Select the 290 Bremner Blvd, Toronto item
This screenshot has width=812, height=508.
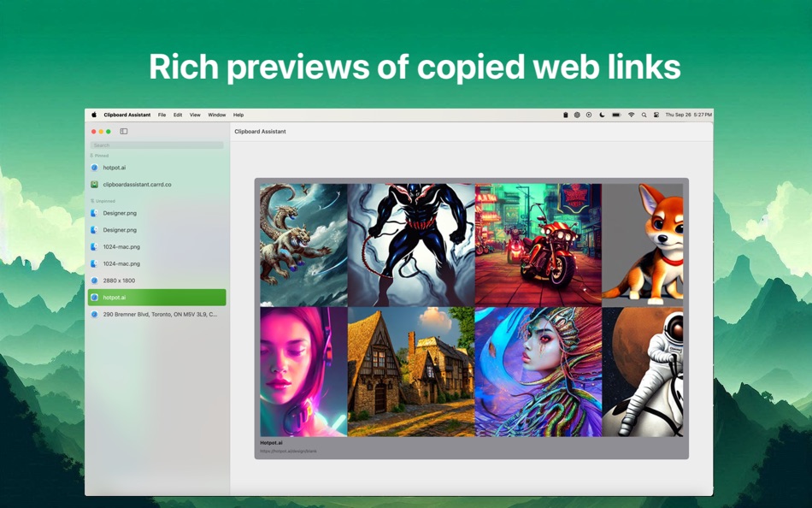[x=157, y=314]
